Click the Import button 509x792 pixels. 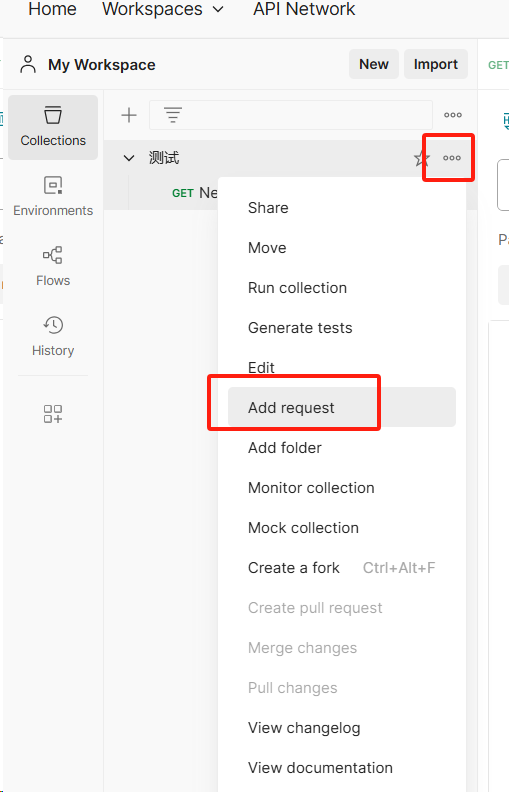coord(436,64)
